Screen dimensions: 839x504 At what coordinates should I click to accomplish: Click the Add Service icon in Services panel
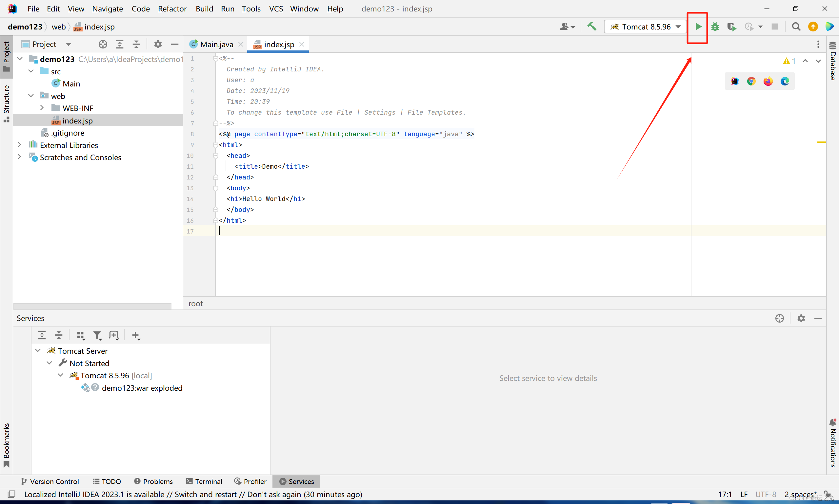point(137,335)
